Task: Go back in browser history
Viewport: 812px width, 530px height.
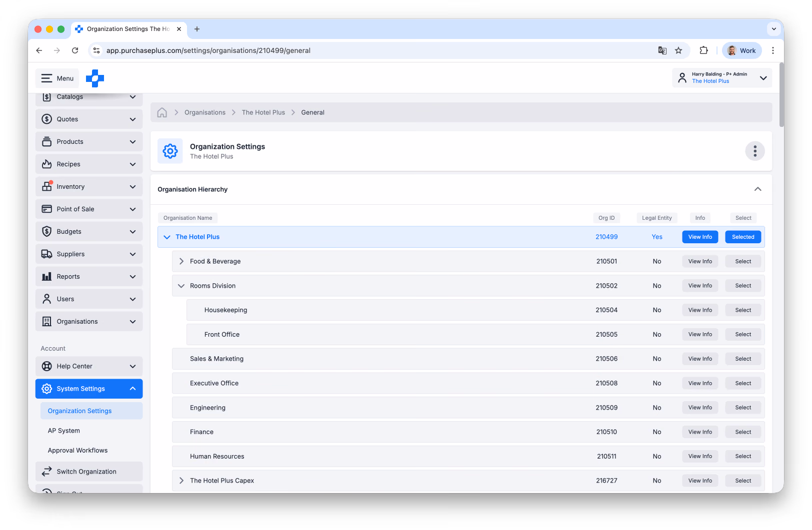Action: pos(39,50)
